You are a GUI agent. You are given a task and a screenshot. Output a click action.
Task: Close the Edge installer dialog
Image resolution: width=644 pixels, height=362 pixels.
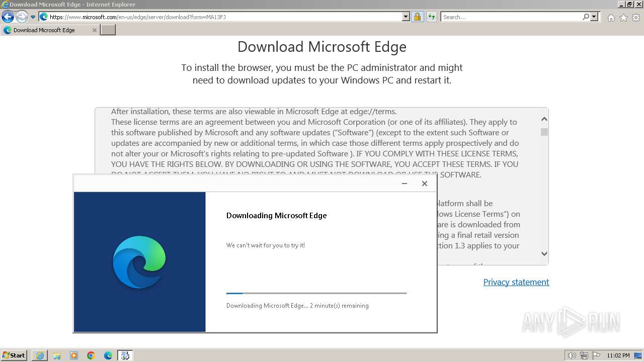coord(425,184)
